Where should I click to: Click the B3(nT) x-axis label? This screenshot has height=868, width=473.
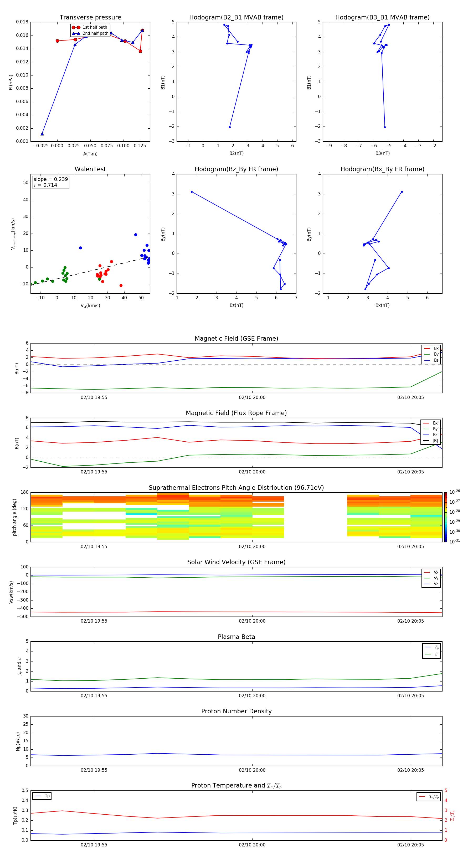coord(382,153)
